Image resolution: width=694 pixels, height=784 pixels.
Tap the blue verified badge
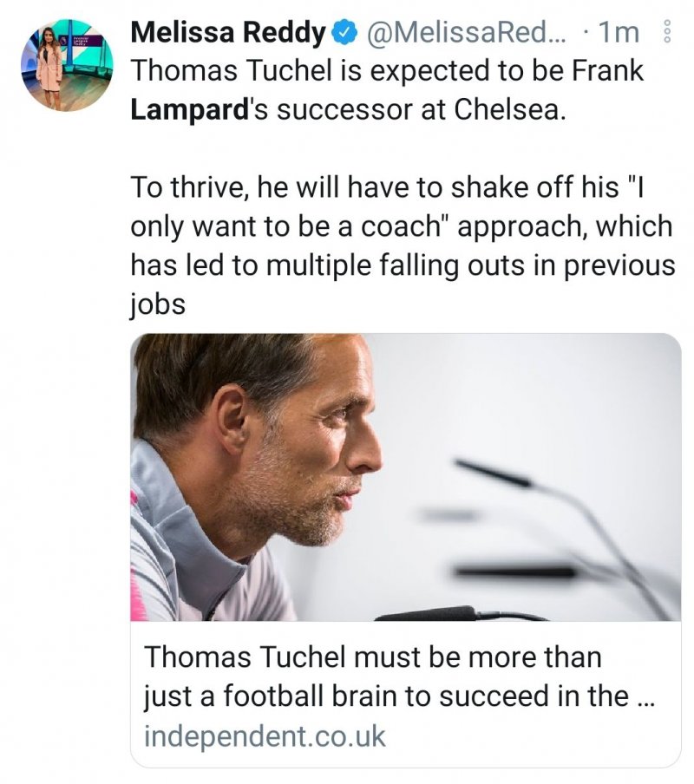click(344, 34)
